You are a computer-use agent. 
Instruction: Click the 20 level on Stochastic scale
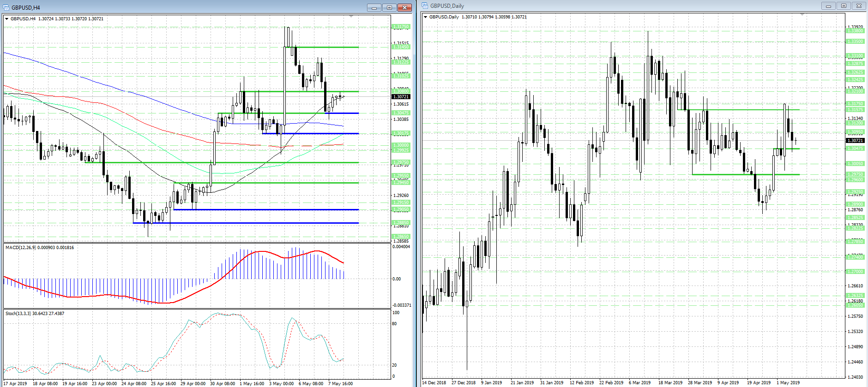click(394, 365)
